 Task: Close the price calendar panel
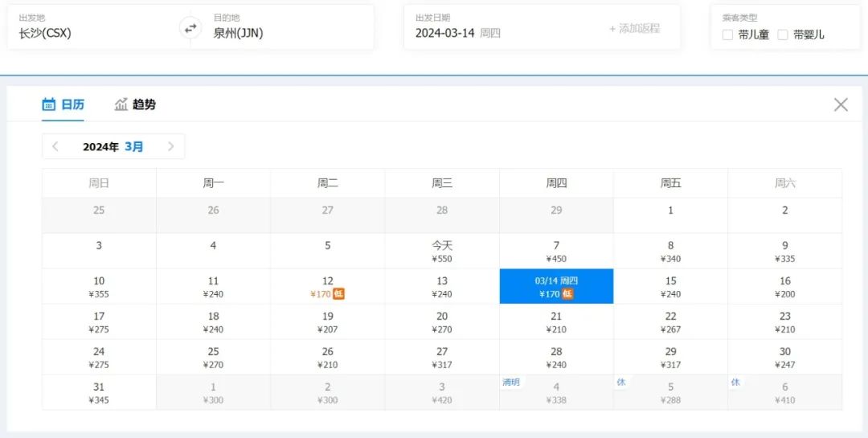click(841, 104)
